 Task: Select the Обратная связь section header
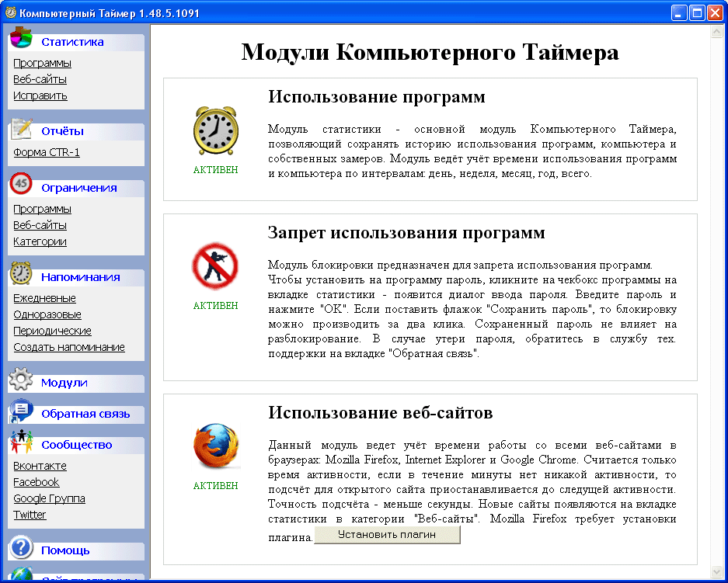(81, 414)
